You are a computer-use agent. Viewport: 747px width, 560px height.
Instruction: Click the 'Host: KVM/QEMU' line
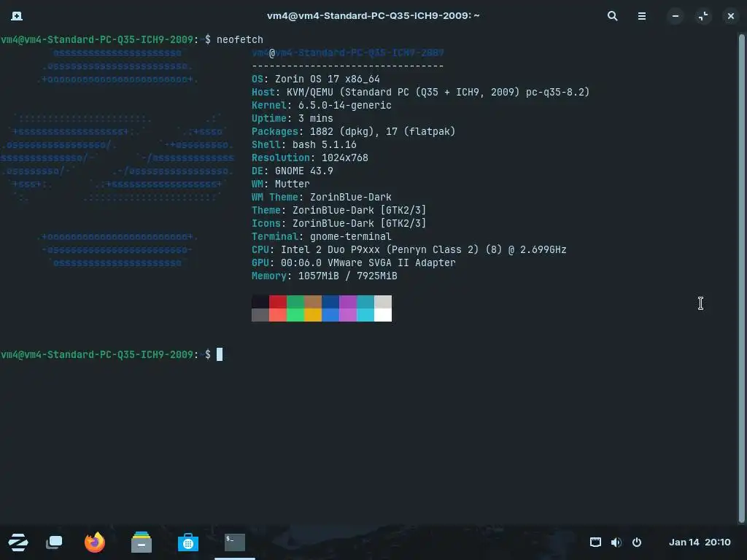coord(421,92)
